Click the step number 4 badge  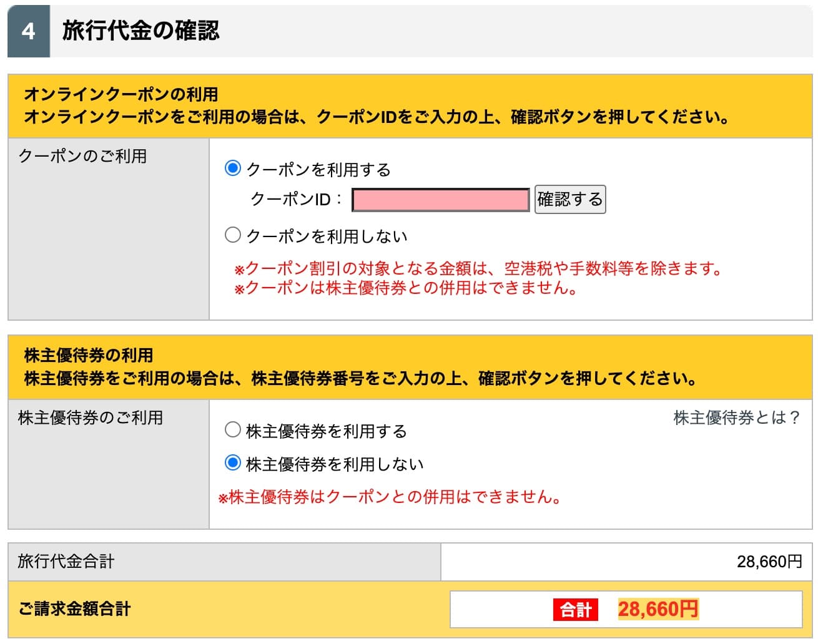click(29, 31)
